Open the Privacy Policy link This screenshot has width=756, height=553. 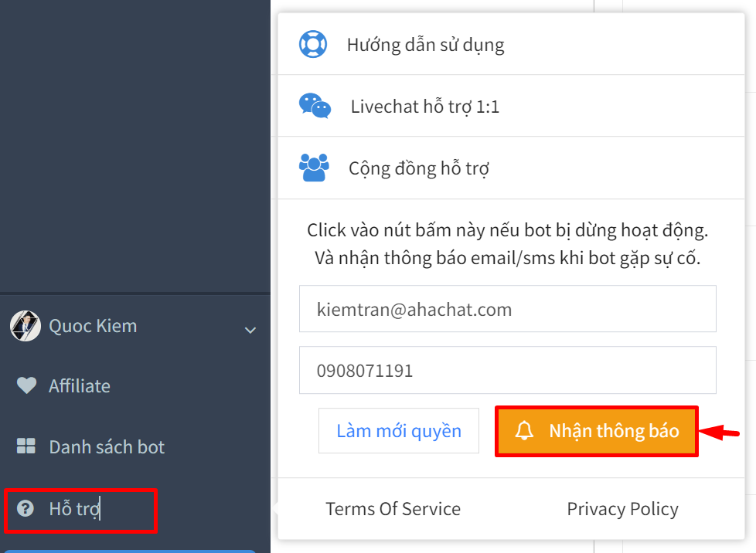[622, 509]
